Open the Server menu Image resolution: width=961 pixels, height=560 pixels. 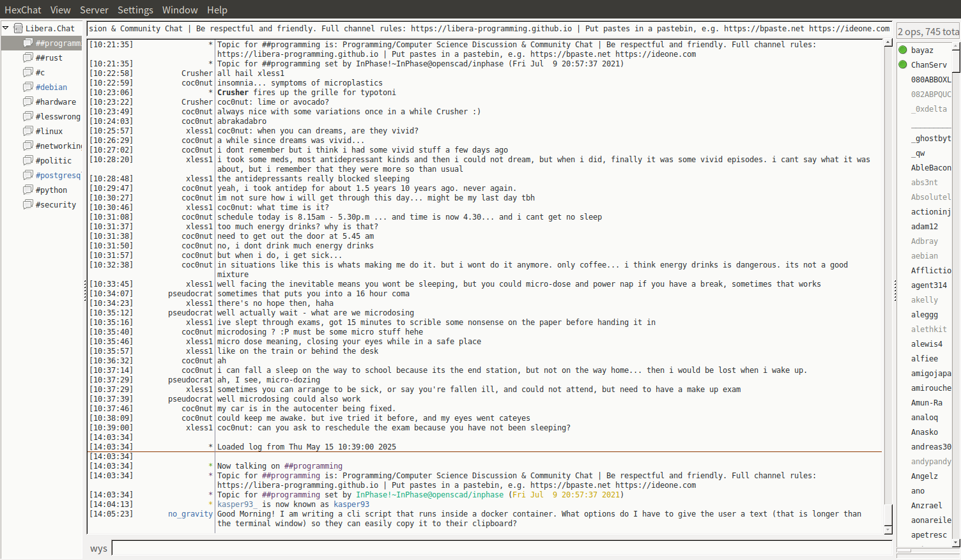coord(94,10)
